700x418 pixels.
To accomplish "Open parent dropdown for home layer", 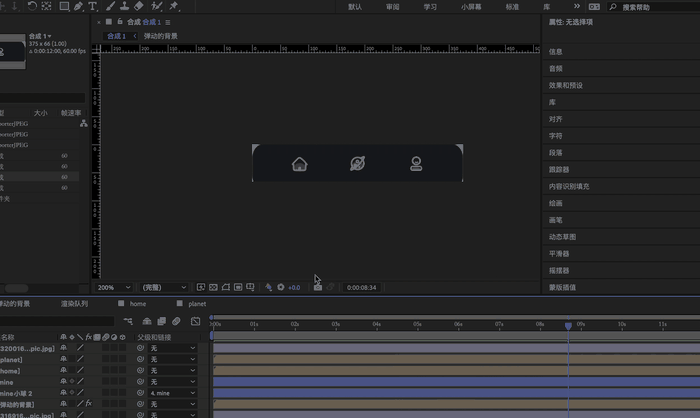I will [172, 370].
